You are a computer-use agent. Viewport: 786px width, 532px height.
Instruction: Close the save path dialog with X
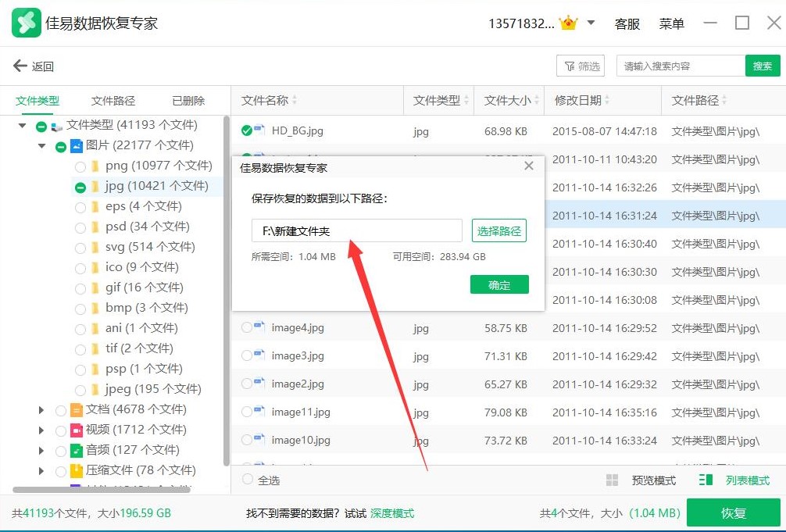(529, 166)
